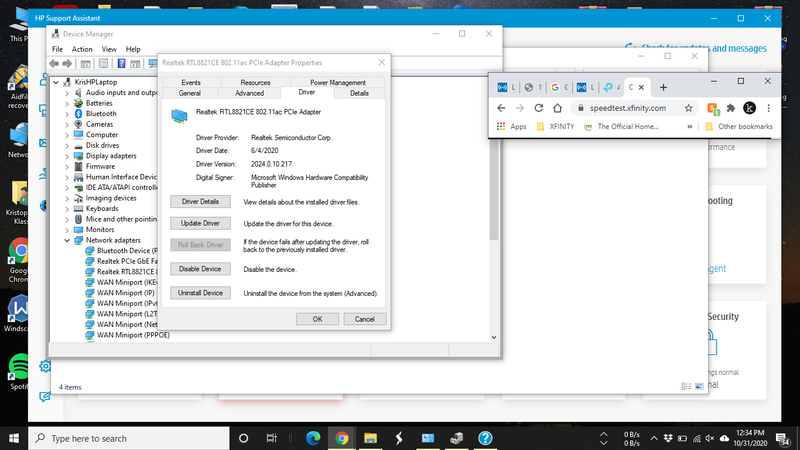Screen dimensions: 800x450
Task: Open a new Chrome tab
Action: [663, 87]
